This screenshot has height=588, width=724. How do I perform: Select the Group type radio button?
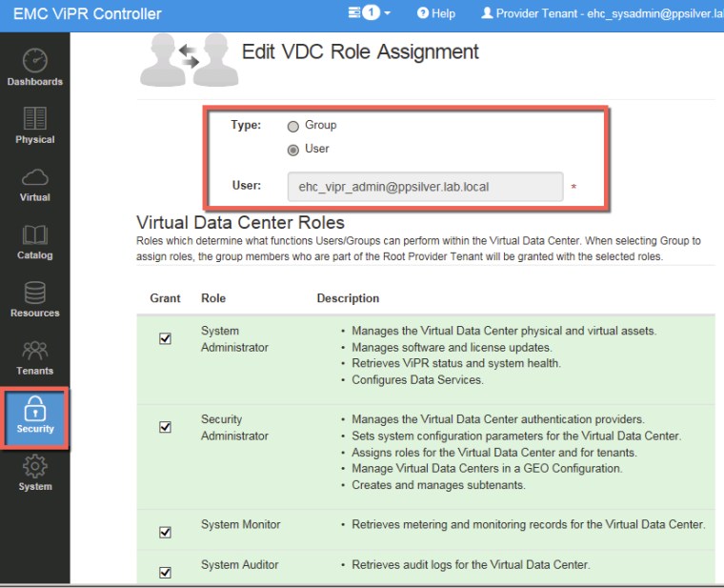click(293, 126)
